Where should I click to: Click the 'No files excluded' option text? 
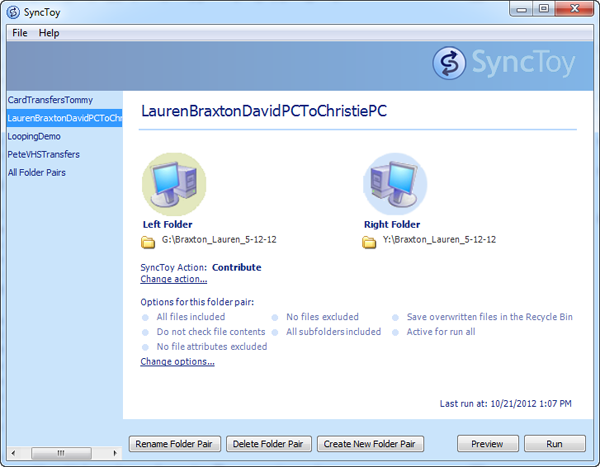[322, 317]
